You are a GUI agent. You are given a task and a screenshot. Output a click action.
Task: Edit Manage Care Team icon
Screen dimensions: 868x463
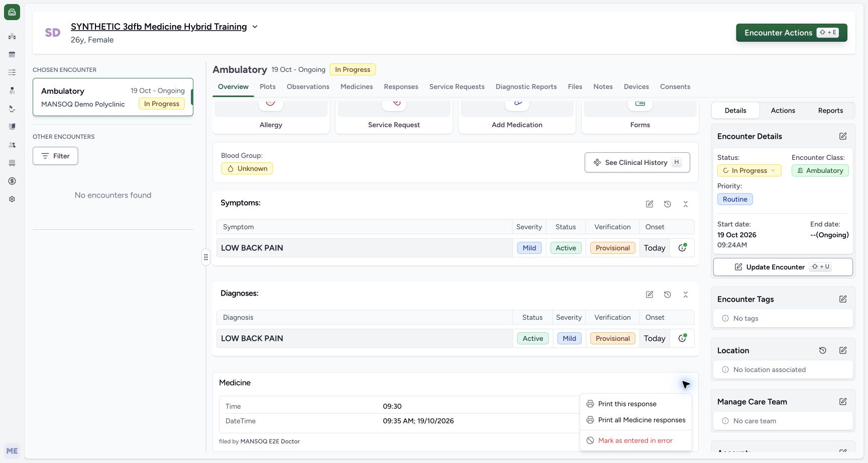coord(843,402)
